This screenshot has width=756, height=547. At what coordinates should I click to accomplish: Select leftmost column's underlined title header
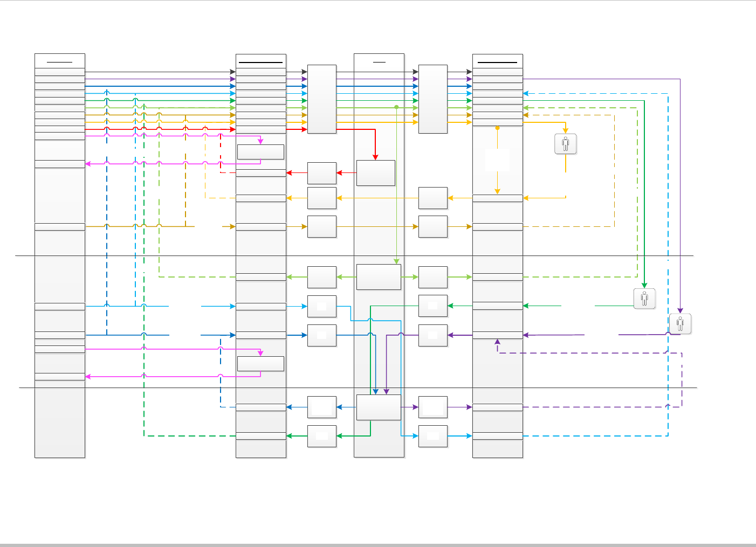pyautogui.click(x=60, y=61)
